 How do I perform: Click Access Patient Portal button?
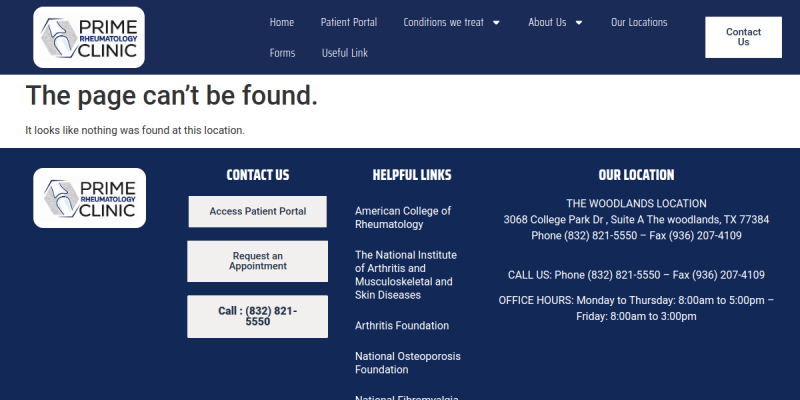(258, 212)
